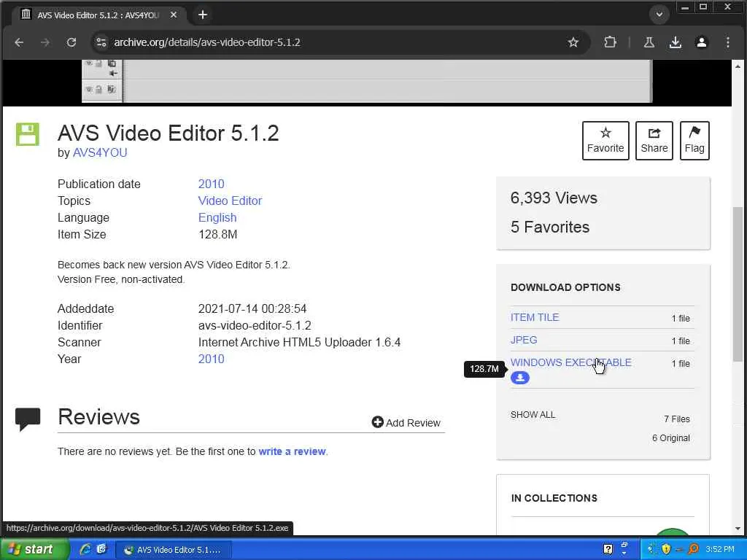The height and width of the screenshot is (560, 747).
Task: Download the WINDOWS EXECUTABLE file
Action: 570,362
